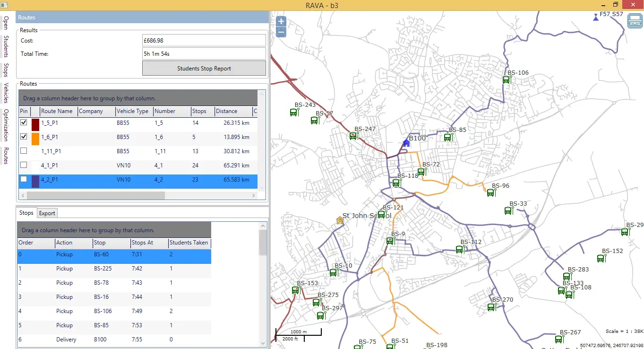Click bus stop icon BS-243
644x349 pixels.
tap(294, 112)
